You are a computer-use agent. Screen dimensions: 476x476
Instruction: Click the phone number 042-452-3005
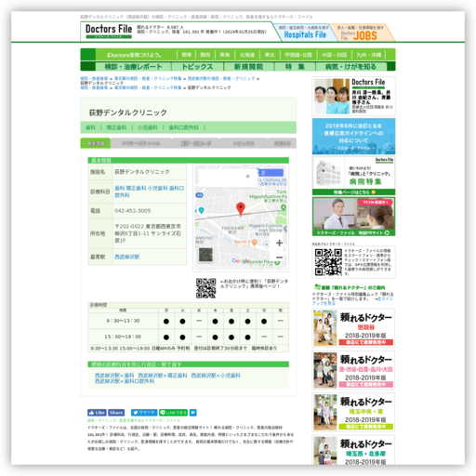[133, 211]
